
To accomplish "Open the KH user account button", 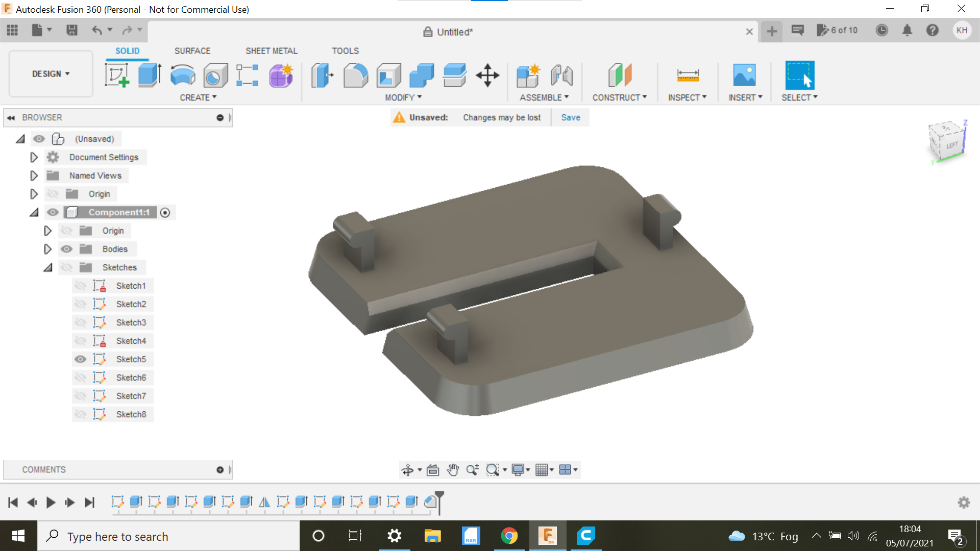I will 962,30.
